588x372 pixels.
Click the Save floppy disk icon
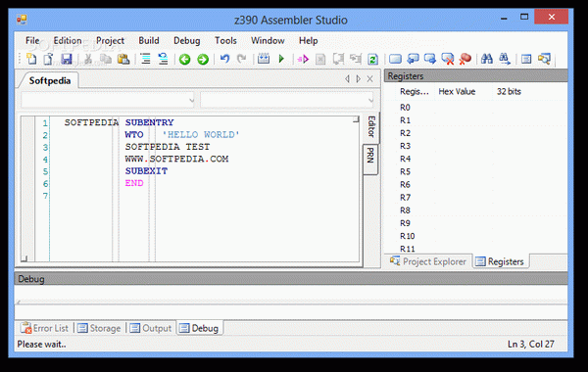tap(67, 59)
